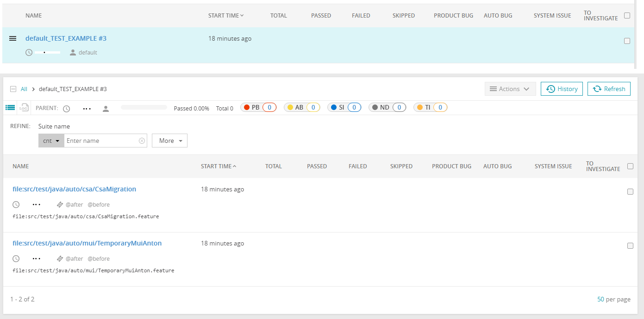Open the cnt condition dropdown
The image size is (644, 319).
(51, 141)
